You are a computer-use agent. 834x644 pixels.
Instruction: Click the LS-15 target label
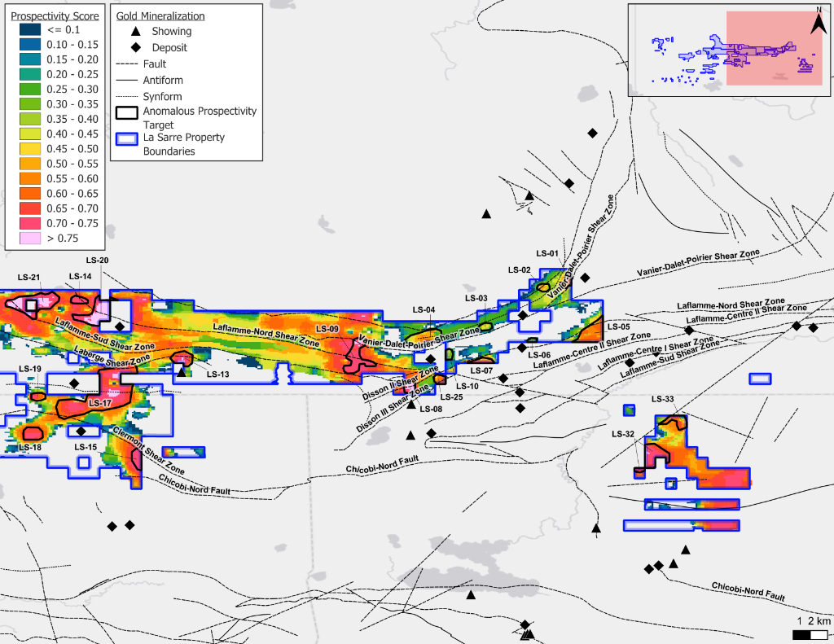point(86,447)
